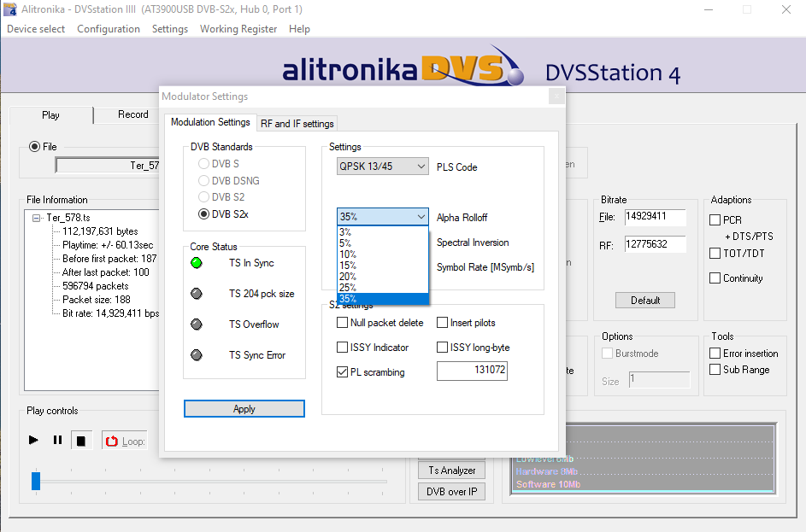Viewport: 806px width, 532px height.
Task: Enable PCR adaption checkbox
Action: coord(715,220)
